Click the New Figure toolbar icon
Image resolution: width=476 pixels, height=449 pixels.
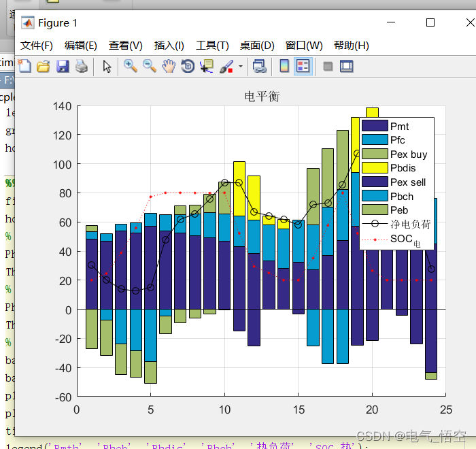pyautogui.click(x=24, y=66)
